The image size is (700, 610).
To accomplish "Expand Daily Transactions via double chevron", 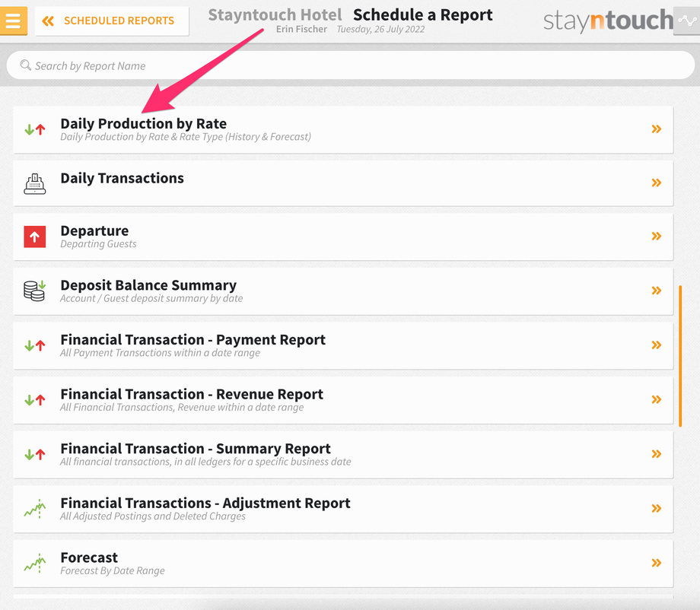I will [x=656, y=183].
